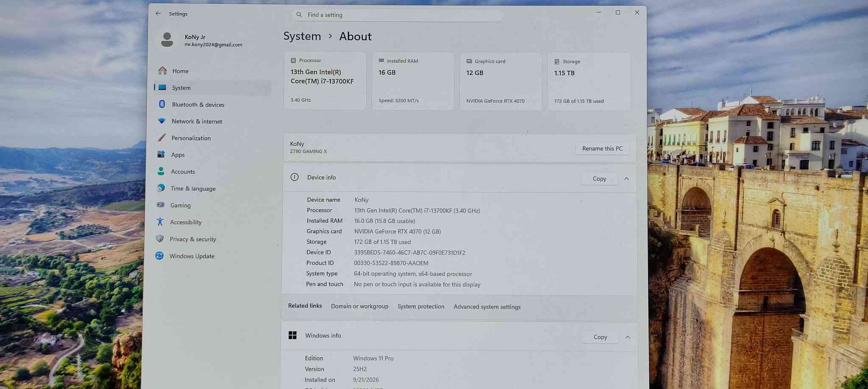Minimize the Settings window
The width and height of the screenshot is (868, 389).
tap(599, 12)
